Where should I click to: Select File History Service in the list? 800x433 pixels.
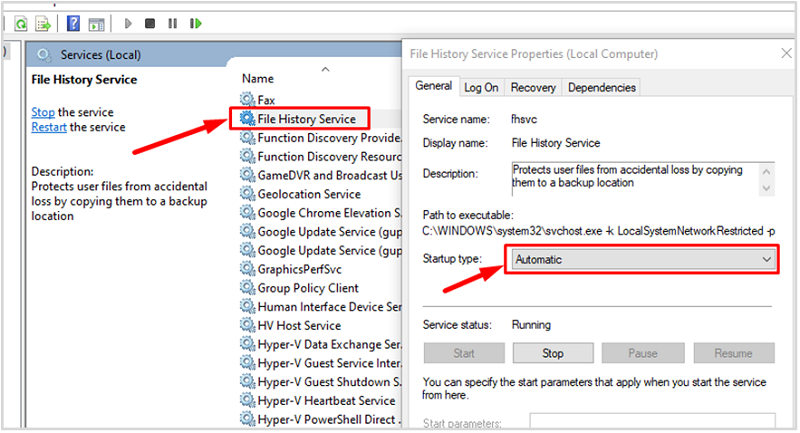tap(306, 119)
